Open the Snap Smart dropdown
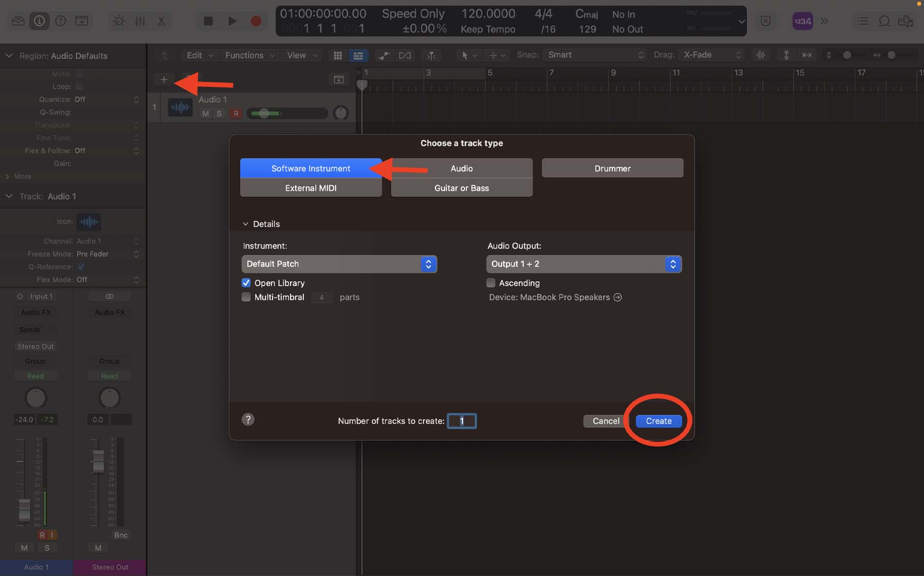This screenshot has height=576, width=924. (595, 55)
